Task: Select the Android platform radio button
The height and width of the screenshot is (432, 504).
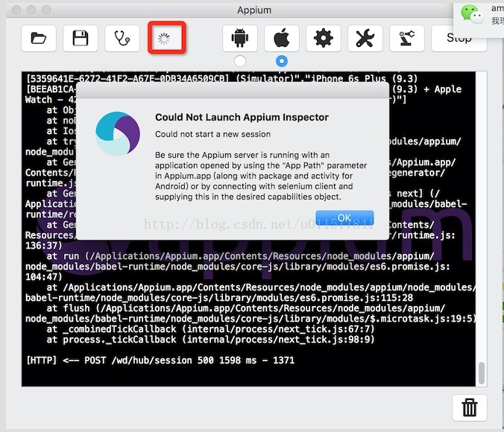Action: point(240,61)
